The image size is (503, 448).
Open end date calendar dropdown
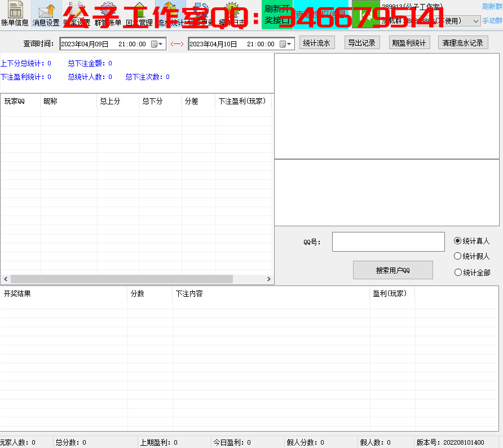tap(286, 44)
